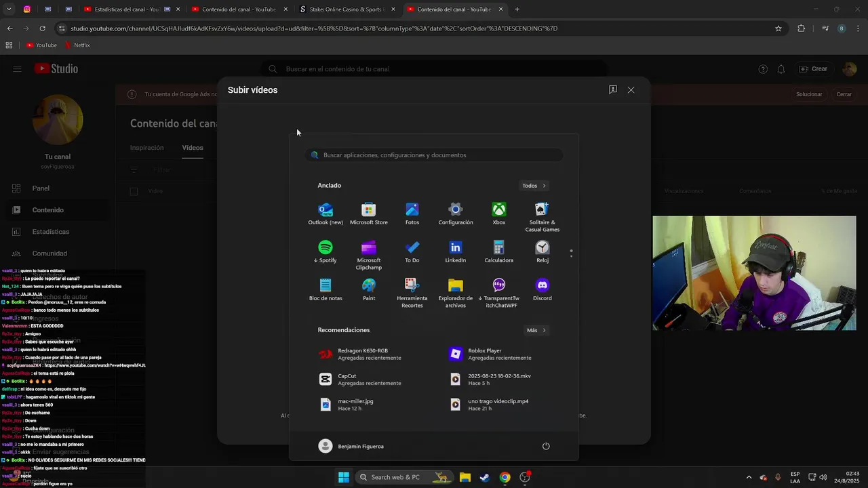Open Explorador de archivos
This screenshot has height=488, width=868.
(x=456, y=293)
